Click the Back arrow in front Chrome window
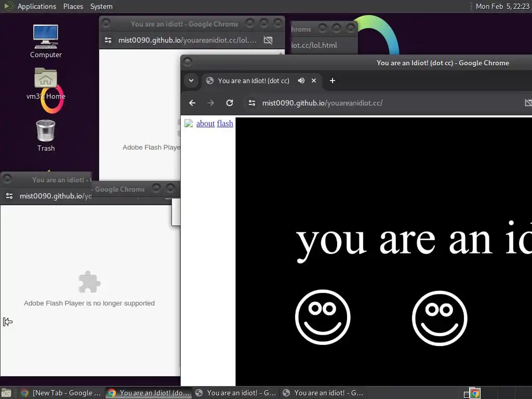Viewport: 532px width, 399px height. tap(192, 103)
